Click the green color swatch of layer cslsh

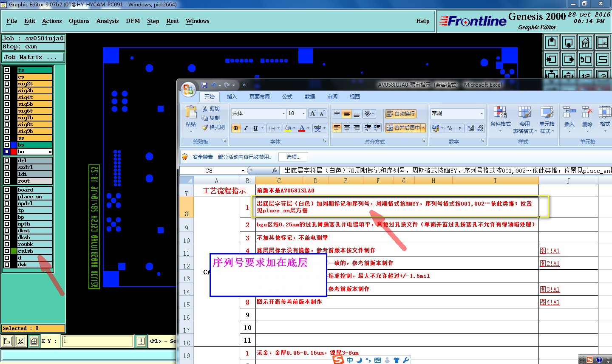pyautogui.click(x=14, y=251)
